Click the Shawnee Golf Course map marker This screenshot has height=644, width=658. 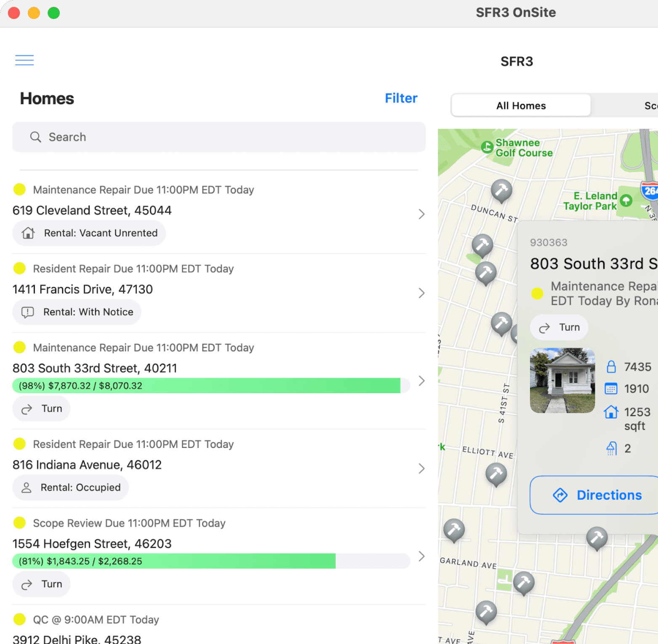487,147
